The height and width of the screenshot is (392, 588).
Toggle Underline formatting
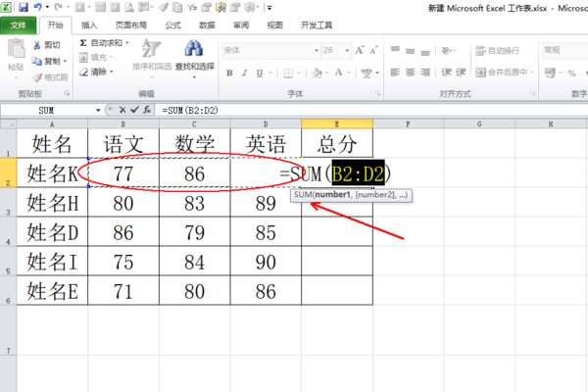click(x=260, y=73)
